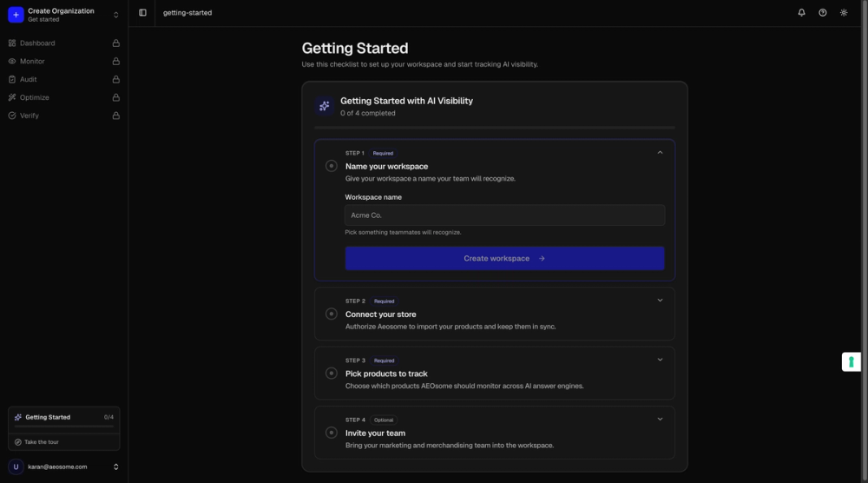Click the lock icon beside Dashboard
The height and width of the screenshot is (483, 868).
115,43
